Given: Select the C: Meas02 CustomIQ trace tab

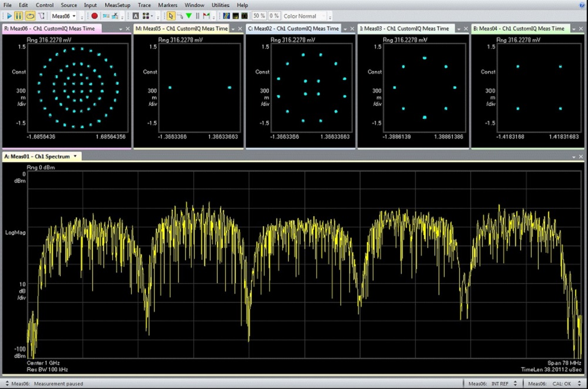Looking at the screenshot, I should click(x=293, y=28).
